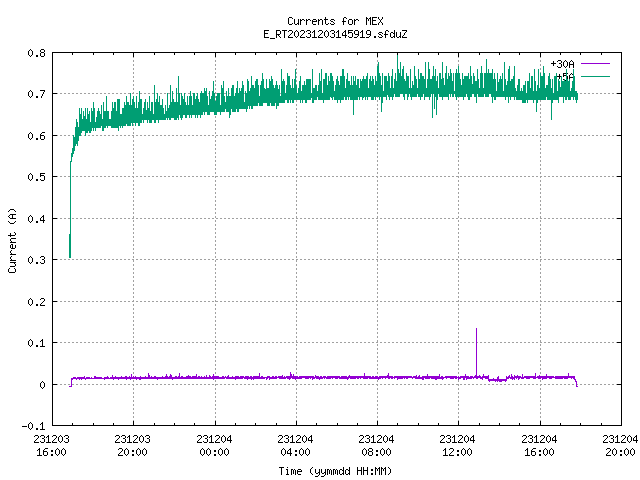Click the 0.2 y-axis tick label

coord(36,302)
